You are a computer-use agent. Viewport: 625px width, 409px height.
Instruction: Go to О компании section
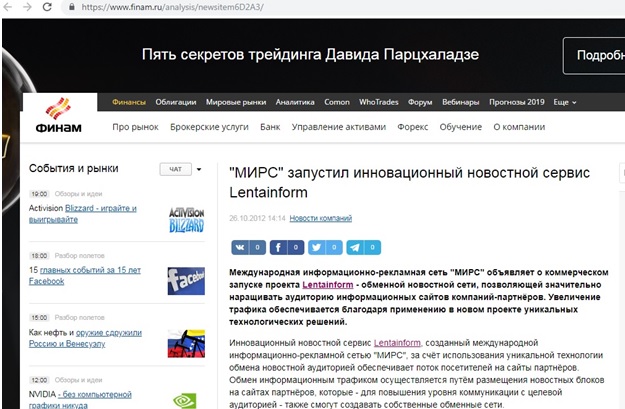coord(519,127)
